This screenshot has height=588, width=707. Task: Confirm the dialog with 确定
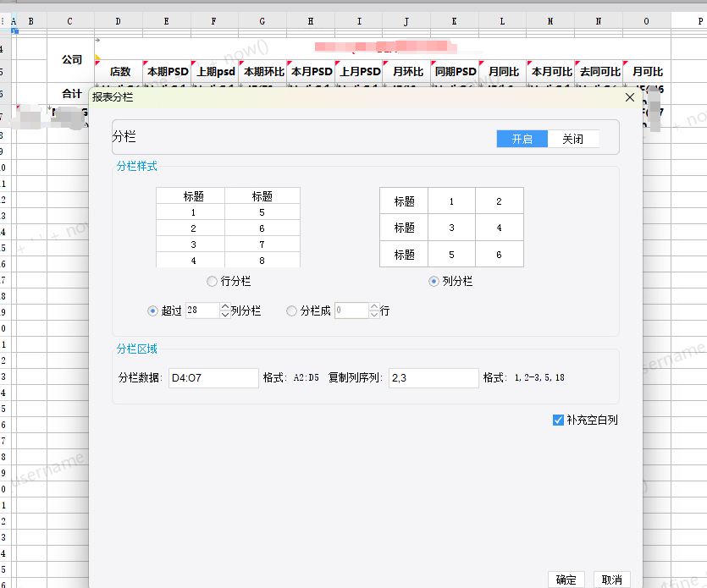[x=566, y=580]
